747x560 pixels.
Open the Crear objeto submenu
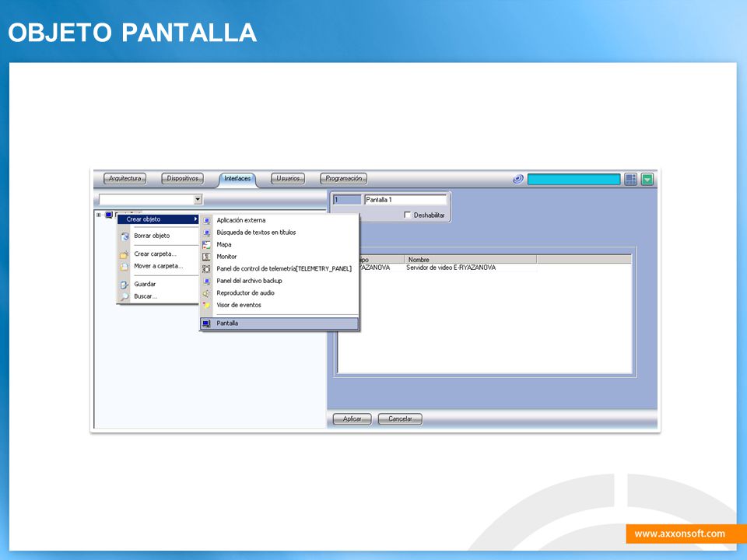158,219
